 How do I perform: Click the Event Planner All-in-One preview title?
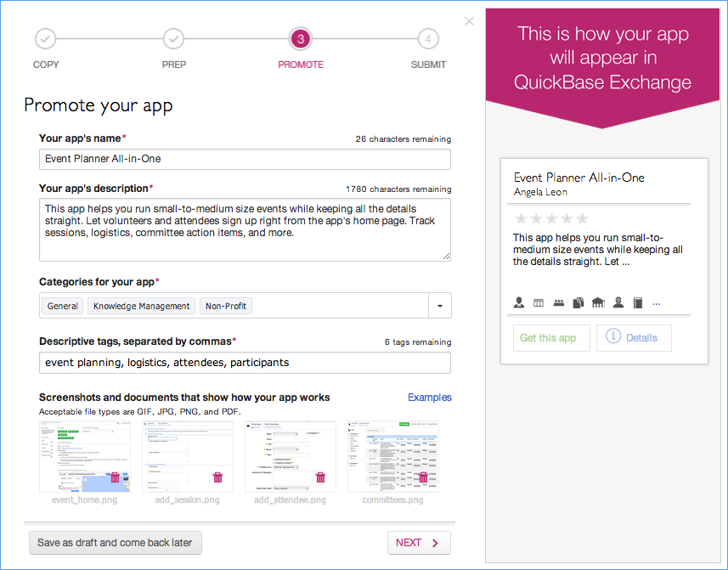[x=579, y=178]
